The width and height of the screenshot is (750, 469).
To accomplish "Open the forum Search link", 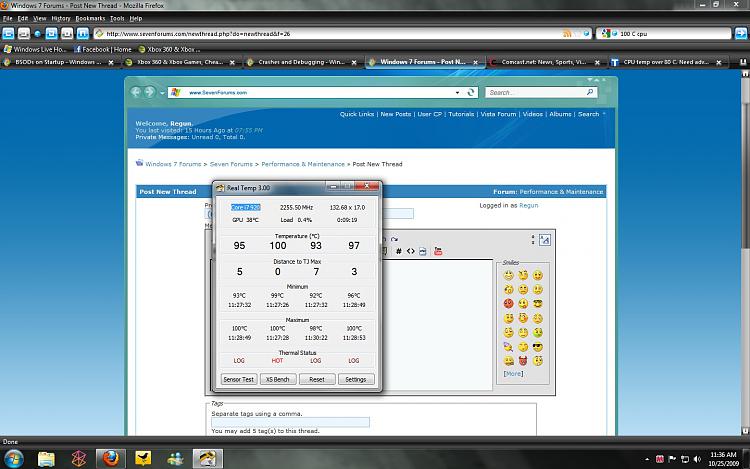I will pos(588,114).
